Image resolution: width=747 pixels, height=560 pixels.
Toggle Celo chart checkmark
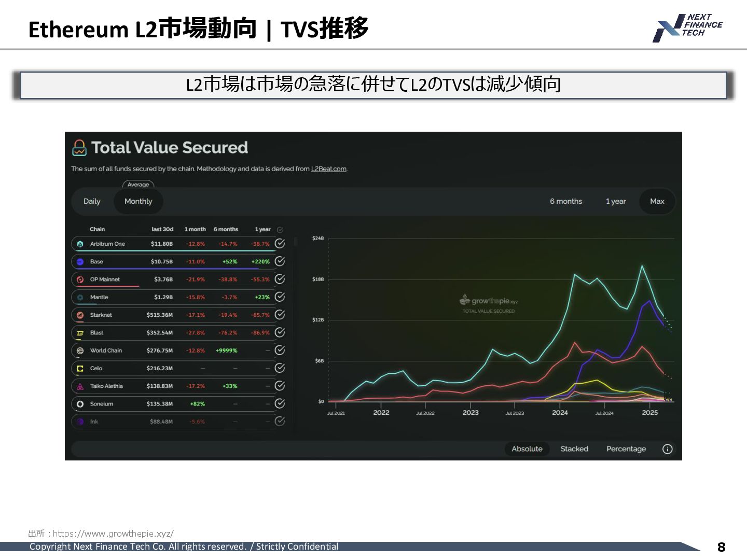tap(280, 368)
